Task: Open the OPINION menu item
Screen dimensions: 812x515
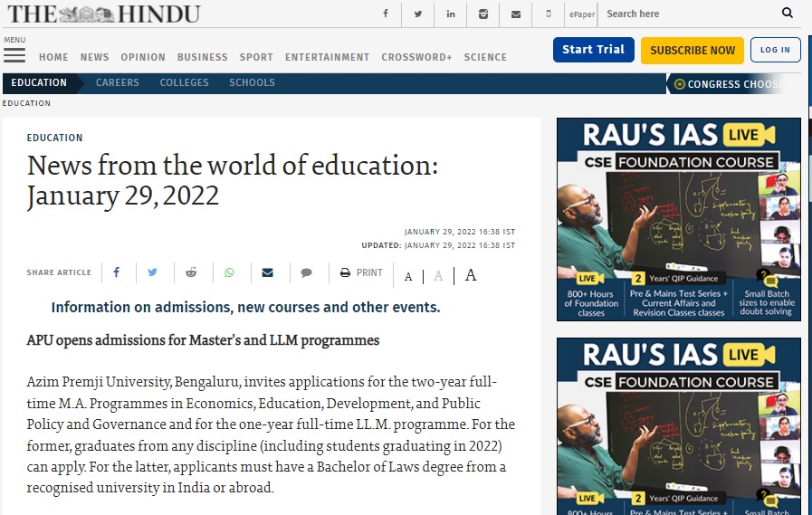Action: click(x=143, y=57)
